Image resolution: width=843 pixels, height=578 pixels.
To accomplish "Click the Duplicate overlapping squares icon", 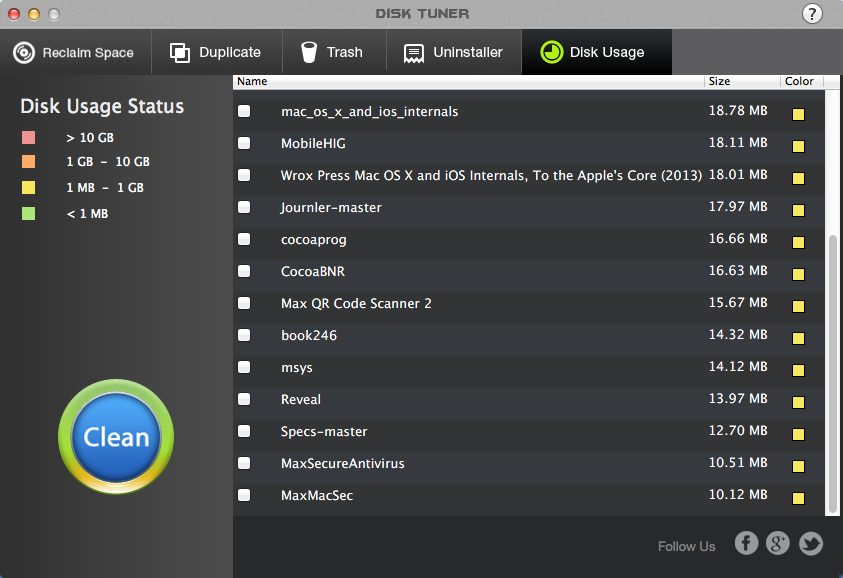I will (x=180, y=53).
